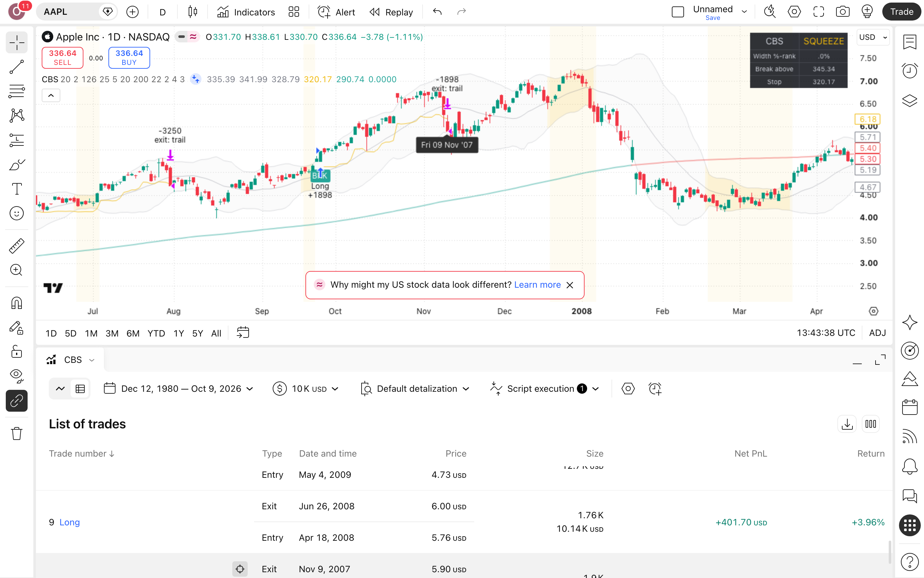Open the economic calendar panel
924x578 pixels.
tap(910, 407)
